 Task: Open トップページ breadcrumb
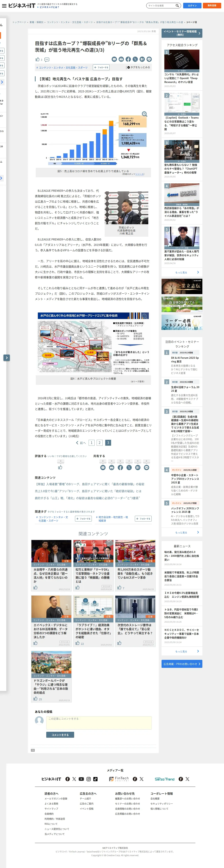(x=19, y=22)
